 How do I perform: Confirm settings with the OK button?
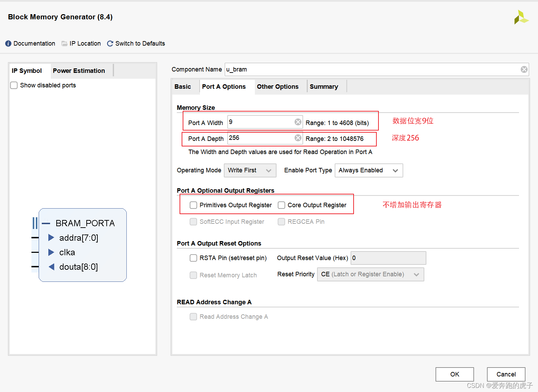pos(454,374)
